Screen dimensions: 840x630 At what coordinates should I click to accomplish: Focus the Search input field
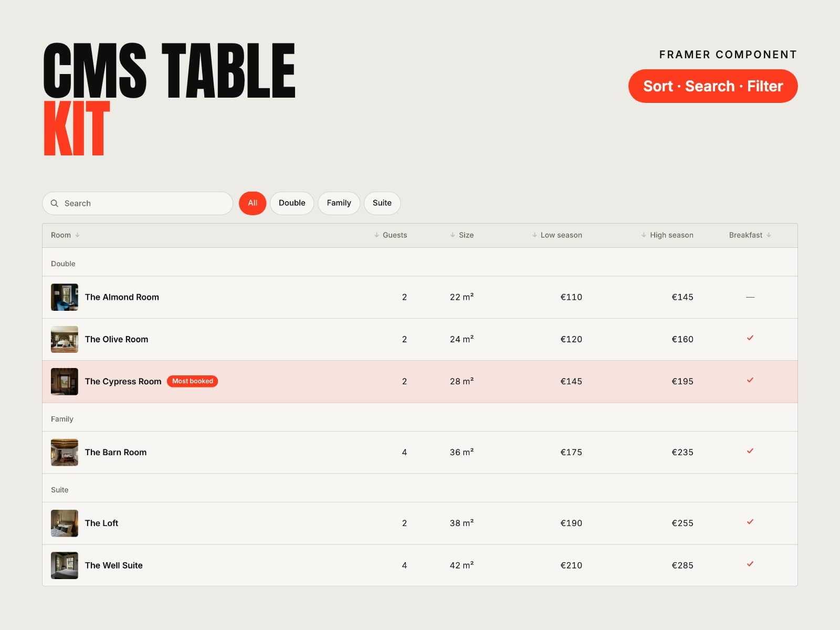(x=138, y=203)
